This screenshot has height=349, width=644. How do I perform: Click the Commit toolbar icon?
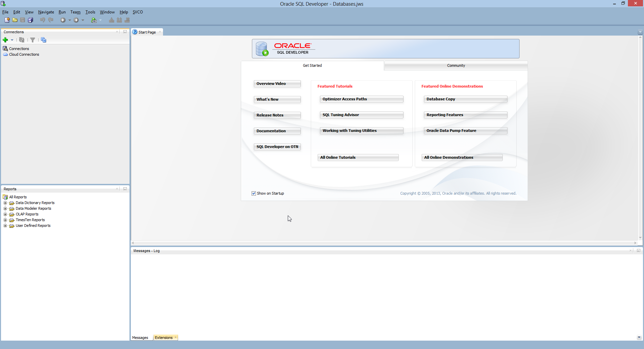[112, 20]
